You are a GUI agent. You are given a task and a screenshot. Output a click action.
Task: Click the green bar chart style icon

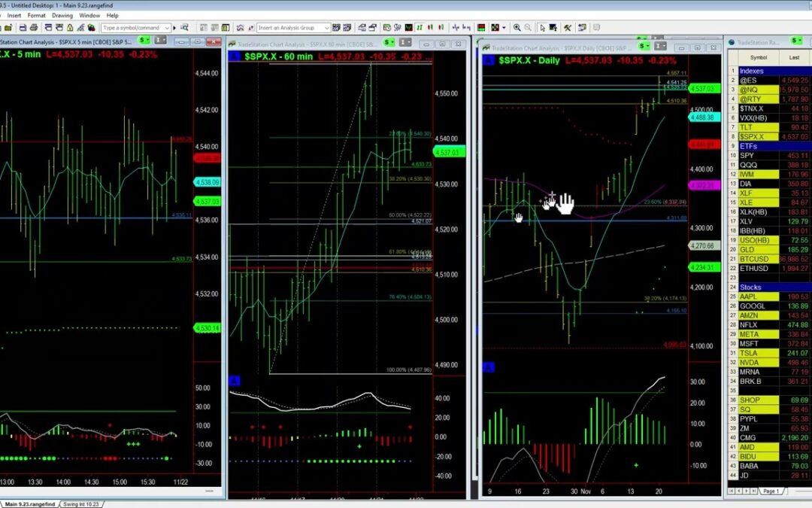[x=420, y=28]
